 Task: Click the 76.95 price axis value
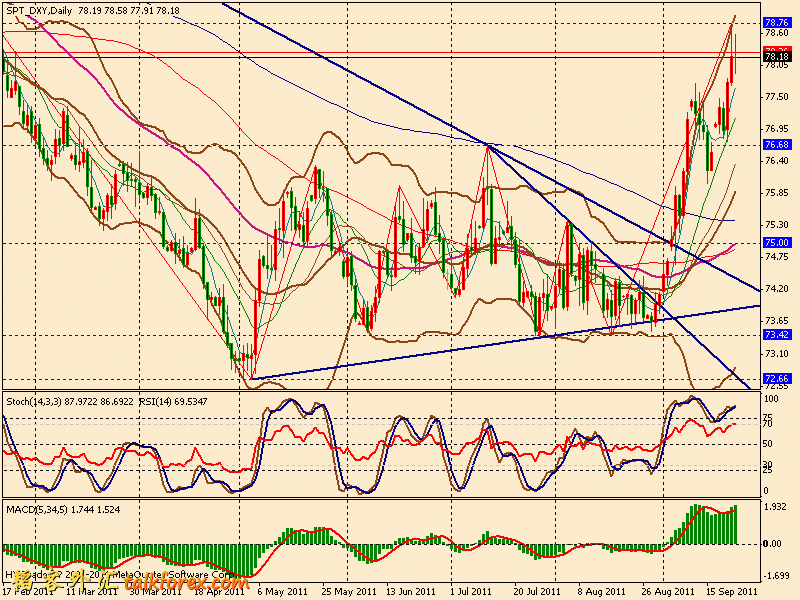777,129
